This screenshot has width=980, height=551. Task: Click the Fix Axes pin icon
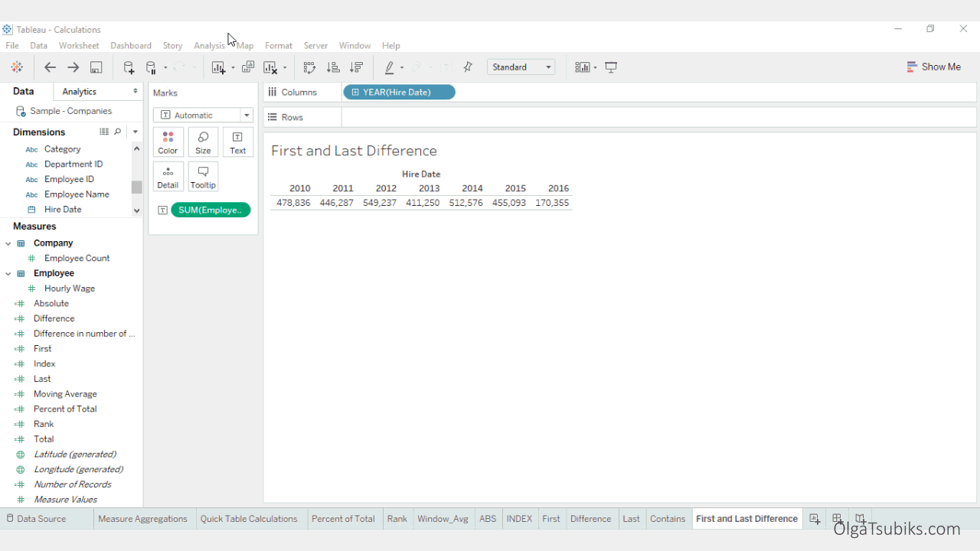(468, 67)
